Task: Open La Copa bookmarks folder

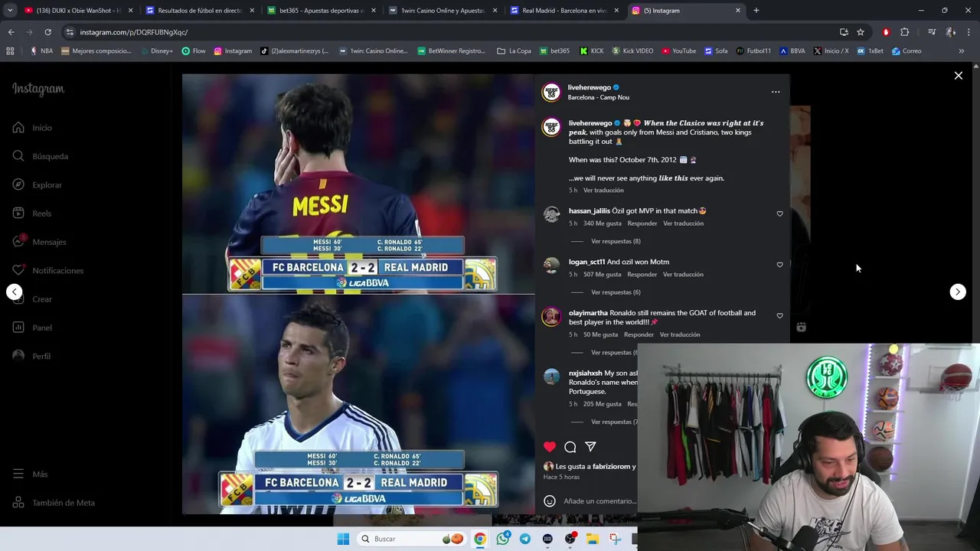Action: point(514,51)
